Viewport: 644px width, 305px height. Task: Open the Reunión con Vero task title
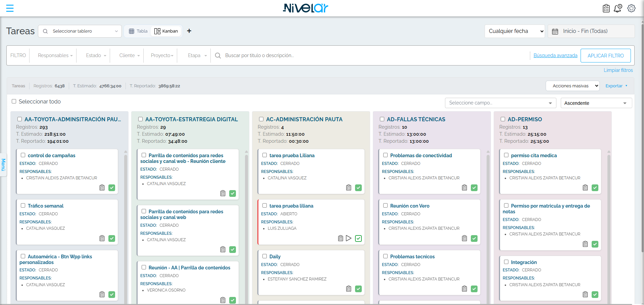(410, 206)
